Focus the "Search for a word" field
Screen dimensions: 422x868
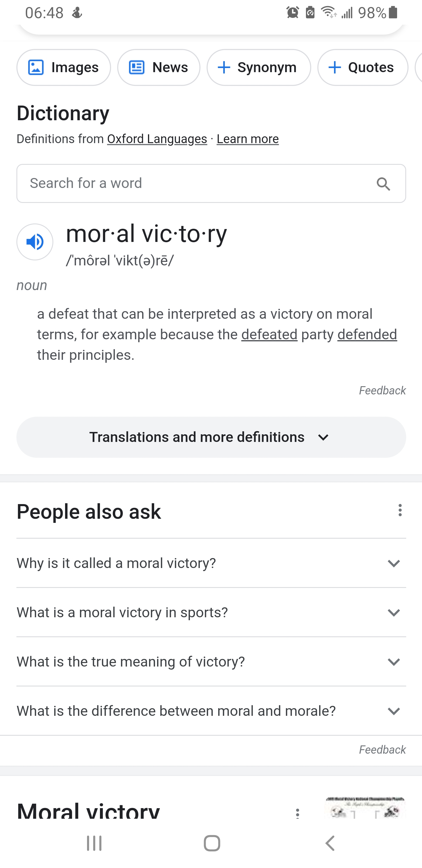[x=195, y=183]
